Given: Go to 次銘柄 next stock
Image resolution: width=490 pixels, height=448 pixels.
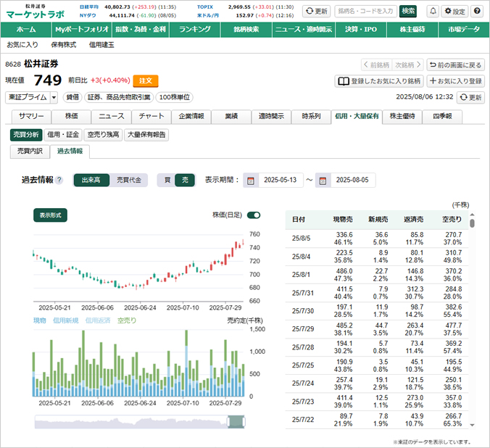Looking at the screenshot, I should point(408,65).
